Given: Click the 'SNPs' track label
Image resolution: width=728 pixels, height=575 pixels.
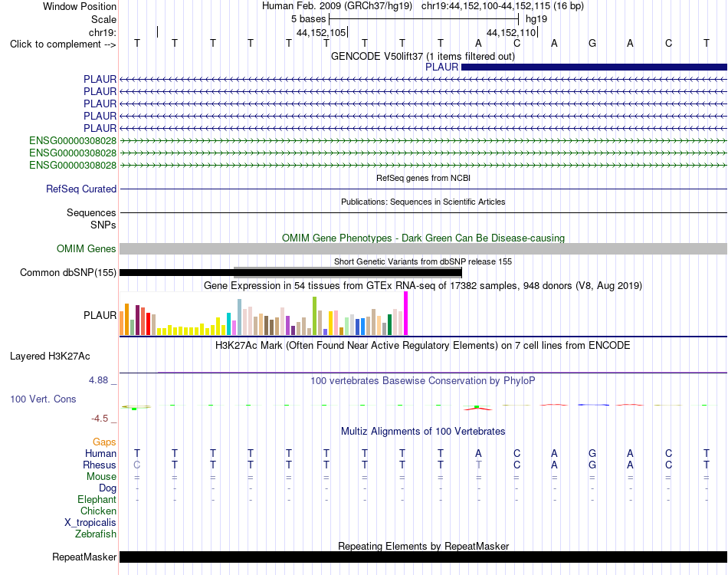Looking at the screenshot, I should point(103,225).
